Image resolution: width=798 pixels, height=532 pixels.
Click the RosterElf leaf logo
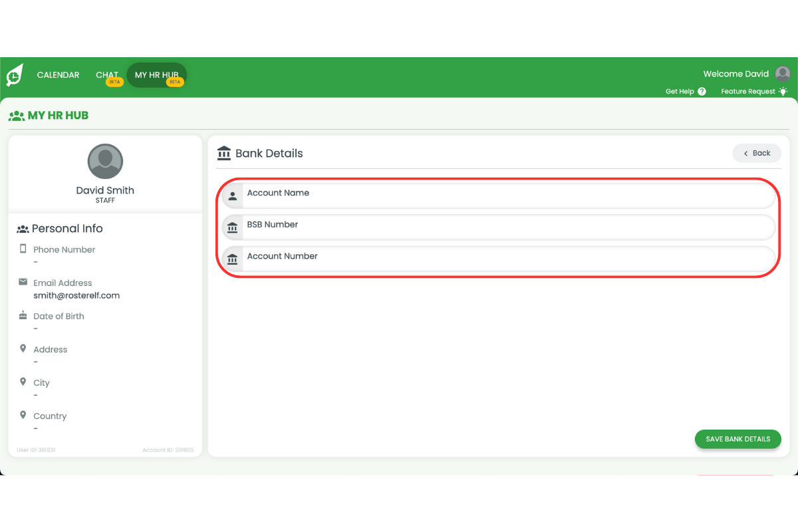pos(15,75)
